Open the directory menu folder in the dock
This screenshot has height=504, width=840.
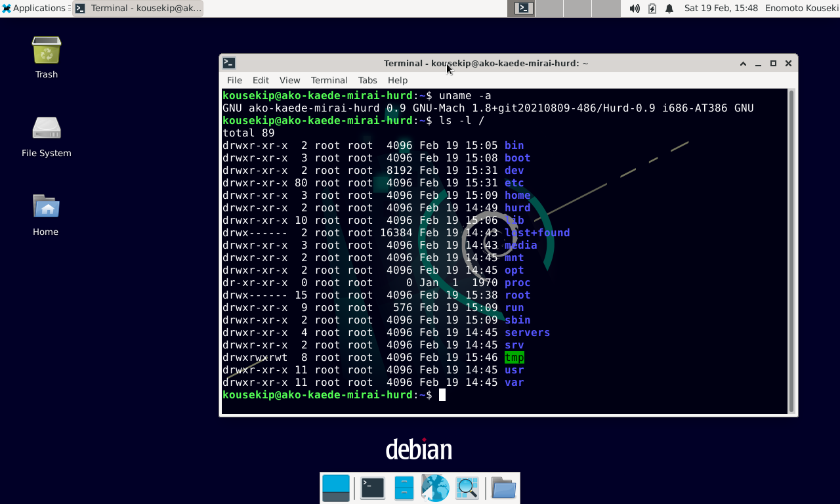(503, 488)
